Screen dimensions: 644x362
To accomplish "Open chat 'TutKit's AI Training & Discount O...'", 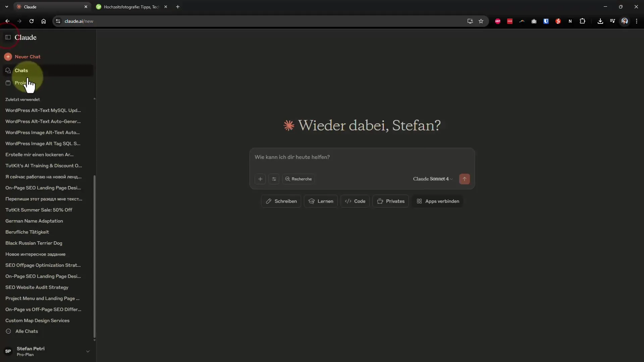I will [44, 166].
